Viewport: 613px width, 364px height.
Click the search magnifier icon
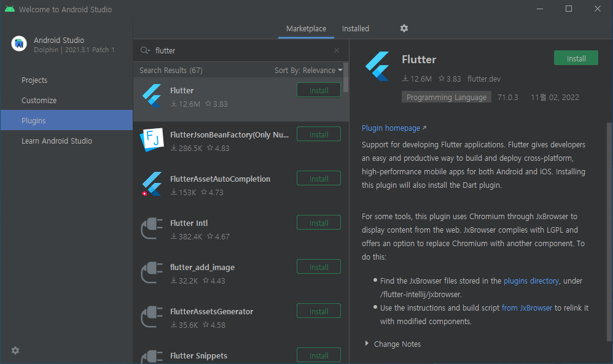pos(144,50)
